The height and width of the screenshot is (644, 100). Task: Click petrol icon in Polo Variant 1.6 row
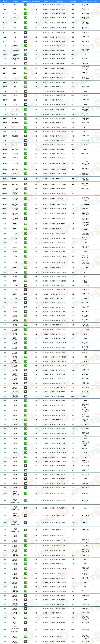tap(26, 637)
